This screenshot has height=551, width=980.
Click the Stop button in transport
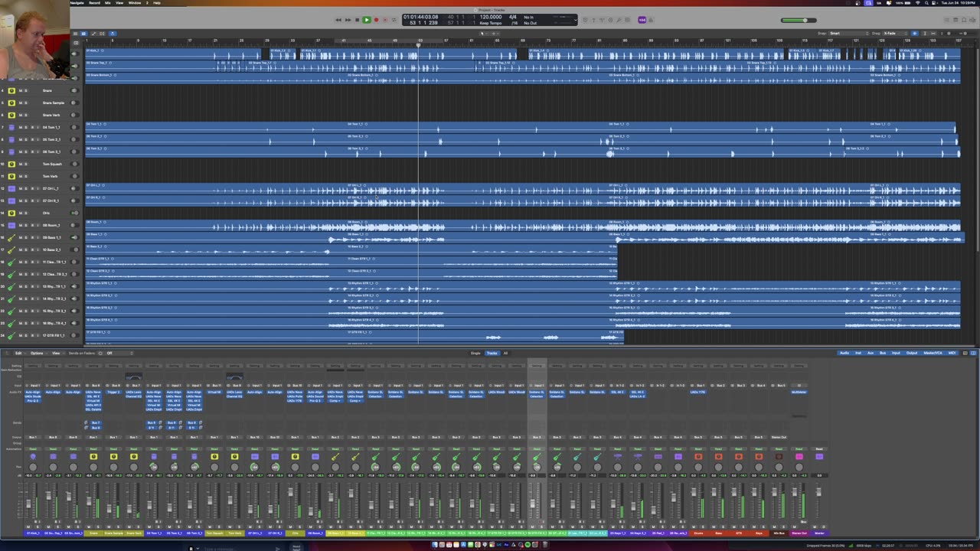pos(357,20)
